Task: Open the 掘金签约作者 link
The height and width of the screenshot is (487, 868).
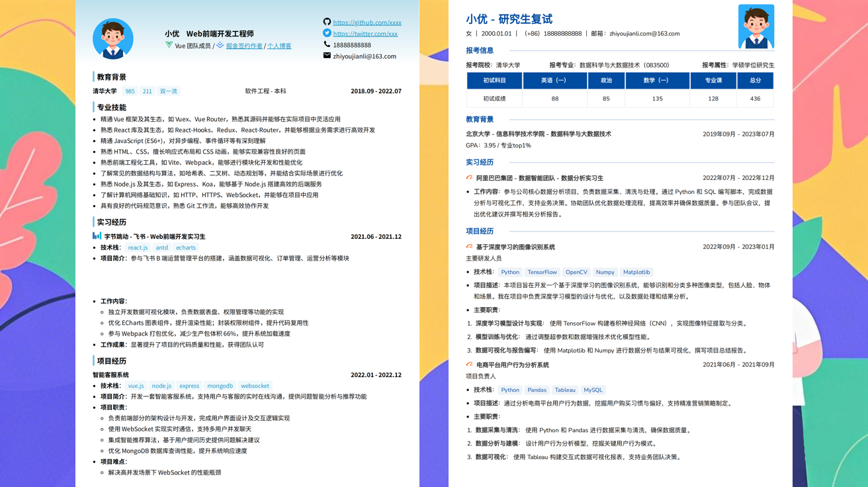Action: (x=244, y=46)
